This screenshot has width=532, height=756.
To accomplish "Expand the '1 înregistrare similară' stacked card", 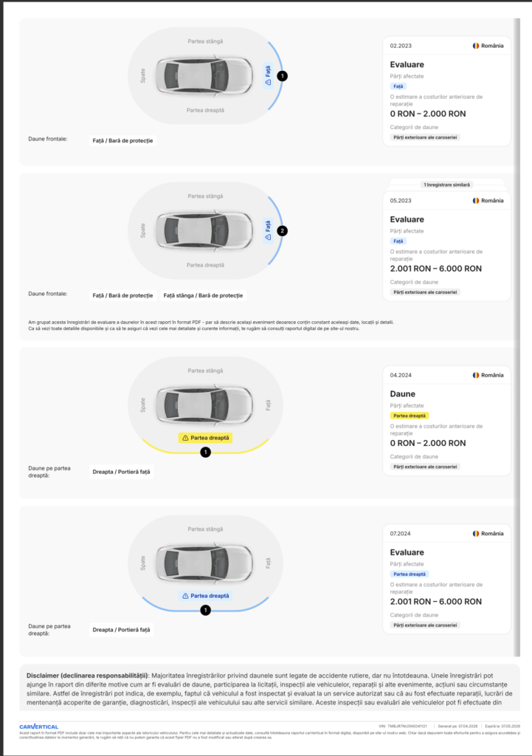I will 446,185.
